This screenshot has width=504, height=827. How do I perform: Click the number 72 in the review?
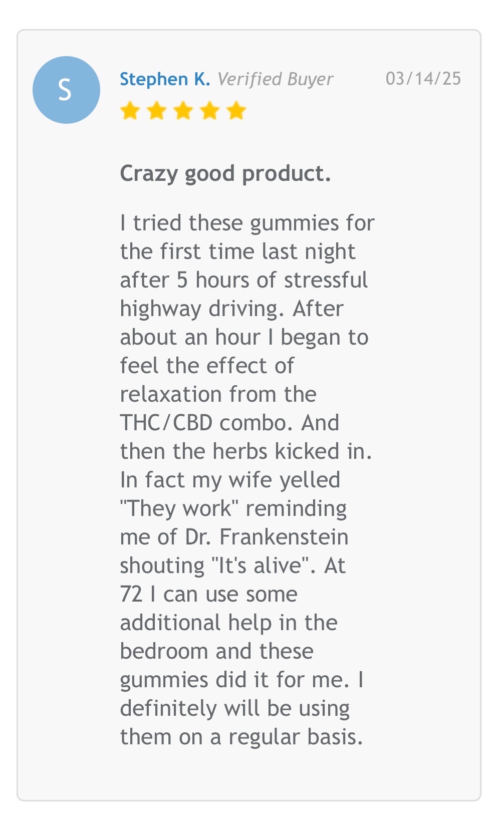point(131,594)
